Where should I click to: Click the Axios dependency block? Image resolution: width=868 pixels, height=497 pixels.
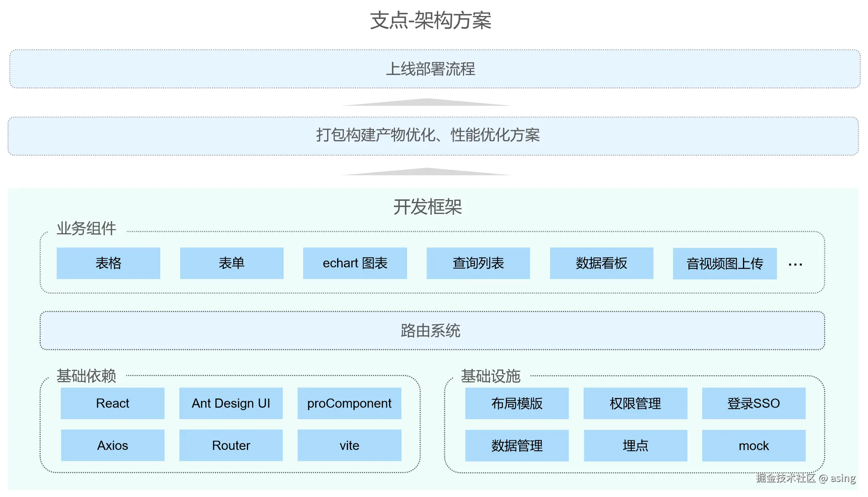[x=113, y=445]
